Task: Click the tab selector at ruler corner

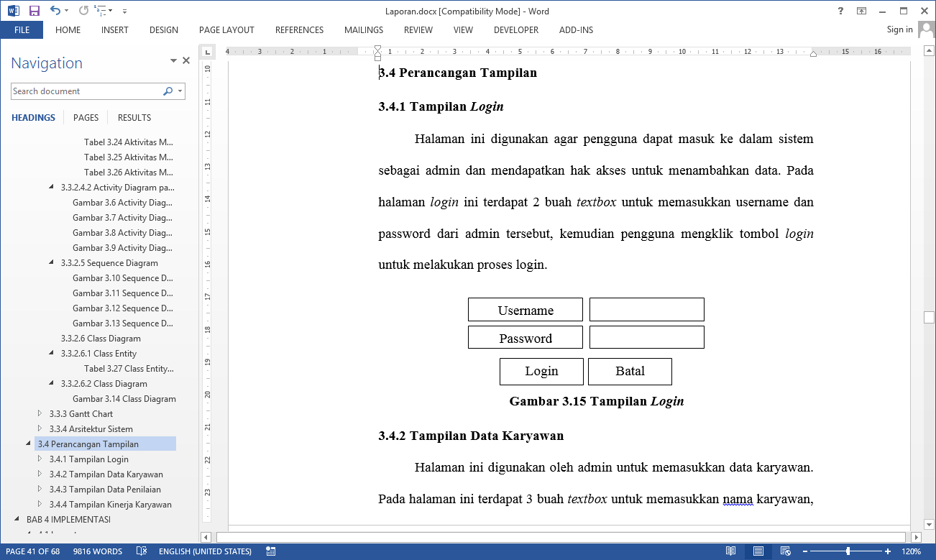Action: pyautogui.click(x=207, y=52)
